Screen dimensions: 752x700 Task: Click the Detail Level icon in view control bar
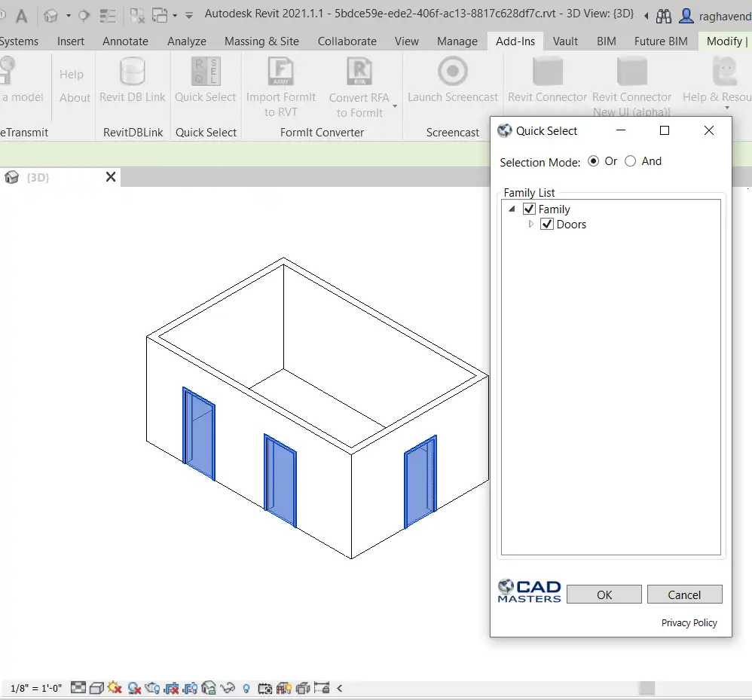(78, 687)
